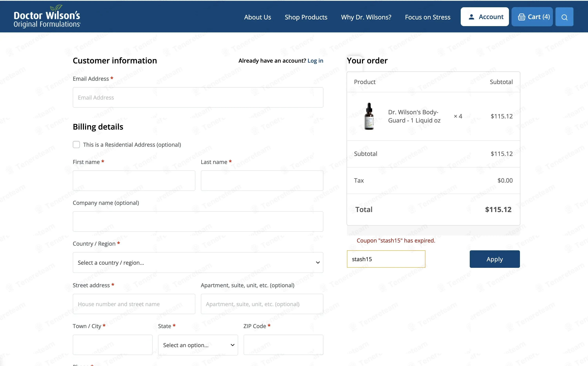Click the Body-Guard product bottle thumbnail
Viewport: 588px width, 366px height.
pyautogui.click(x=369, y=116)
